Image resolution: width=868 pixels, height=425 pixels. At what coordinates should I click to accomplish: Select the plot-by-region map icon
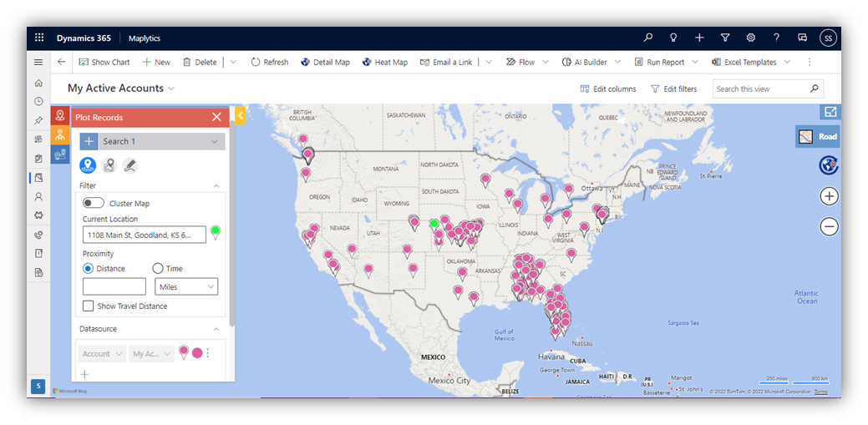109,165
